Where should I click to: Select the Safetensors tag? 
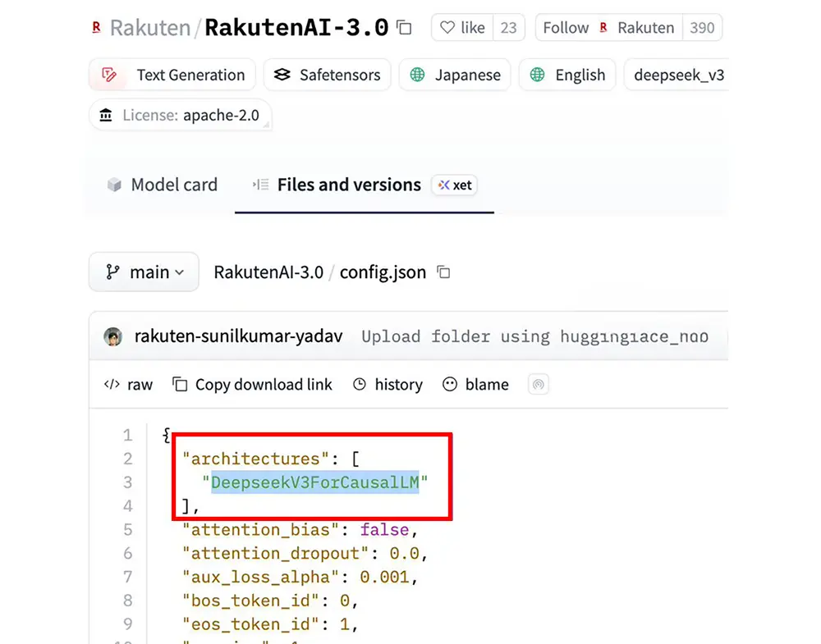pos(328,75)
